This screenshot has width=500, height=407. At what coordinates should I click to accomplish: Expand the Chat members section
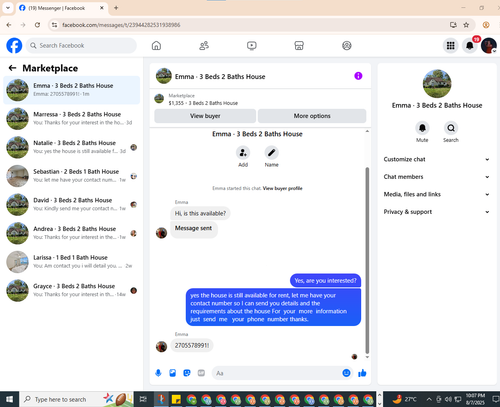(437, 177)
